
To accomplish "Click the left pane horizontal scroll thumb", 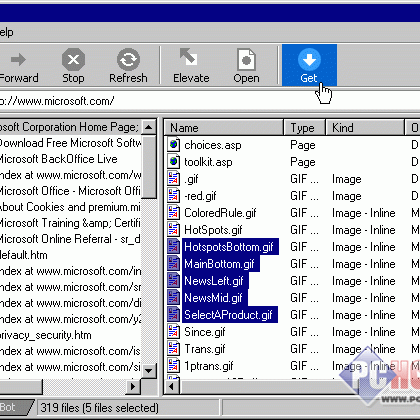I will [x=21, y=387].
